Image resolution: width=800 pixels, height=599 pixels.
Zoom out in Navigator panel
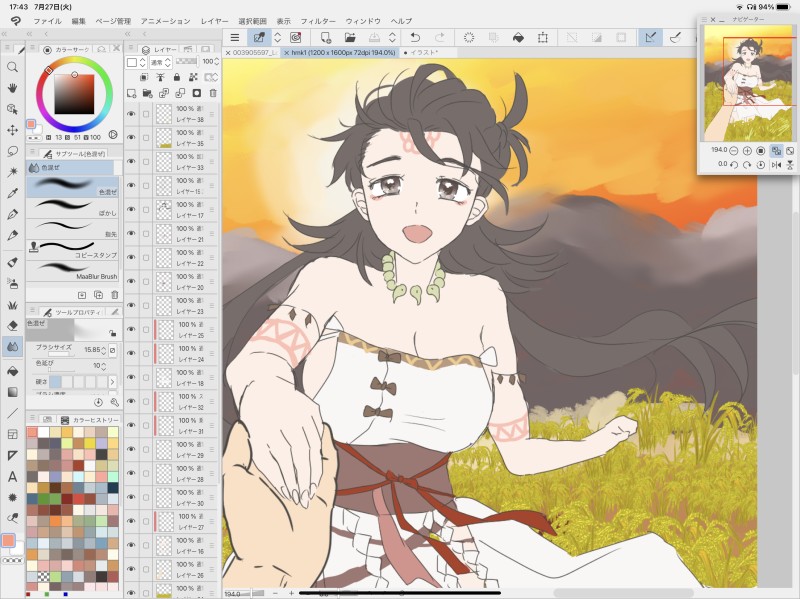click(734, 151)
